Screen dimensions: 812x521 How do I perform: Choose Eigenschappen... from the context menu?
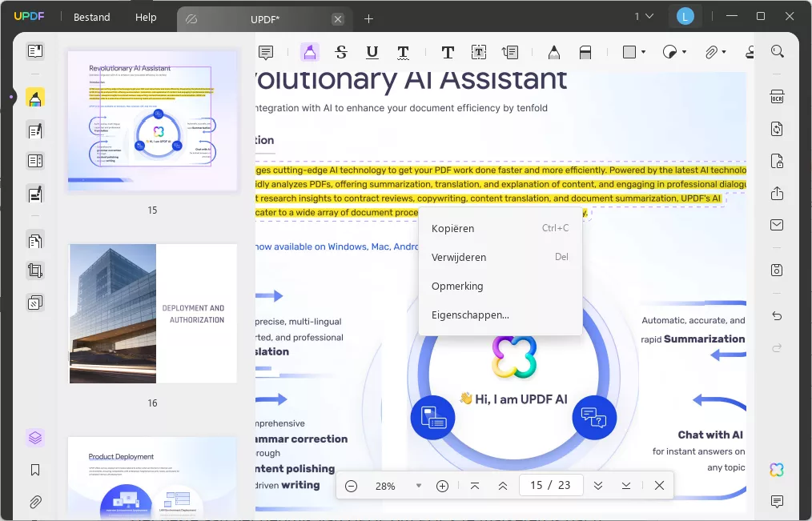tap(500, 315)
